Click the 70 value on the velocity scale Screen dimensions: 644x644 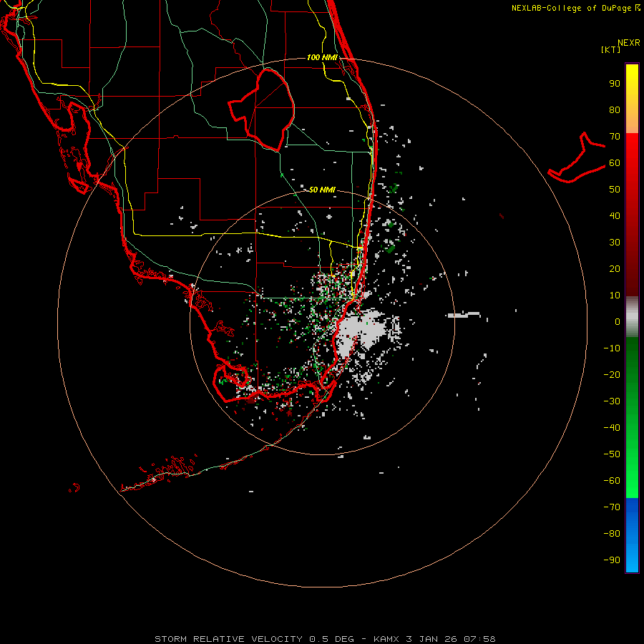coord(615,137)
